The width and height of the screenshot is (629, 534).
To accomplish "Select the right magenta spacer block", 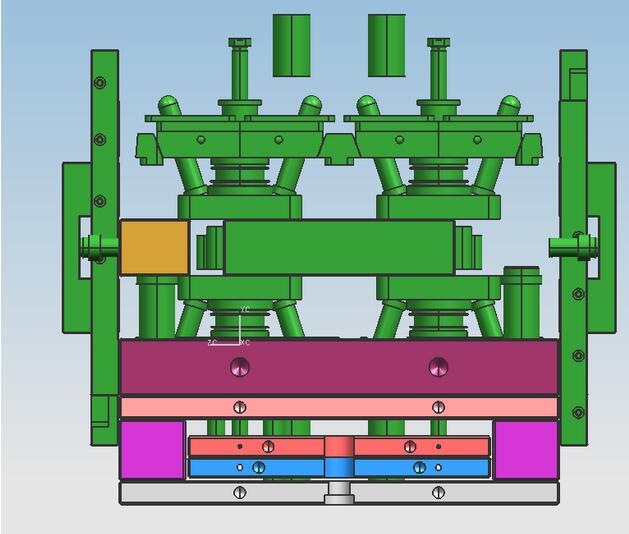I will point(526,450).
